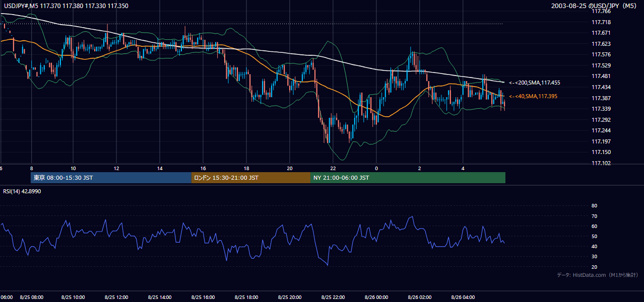Click the 8/26 02:00 date label
This screenshot has width=644, height=302.
click(x=419, y=297)
